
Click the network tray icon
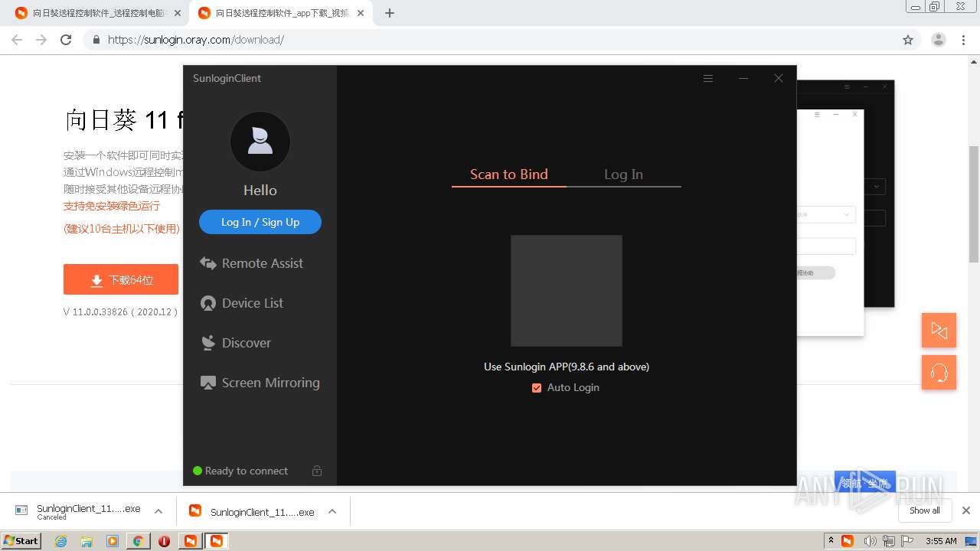pos(888,541)
